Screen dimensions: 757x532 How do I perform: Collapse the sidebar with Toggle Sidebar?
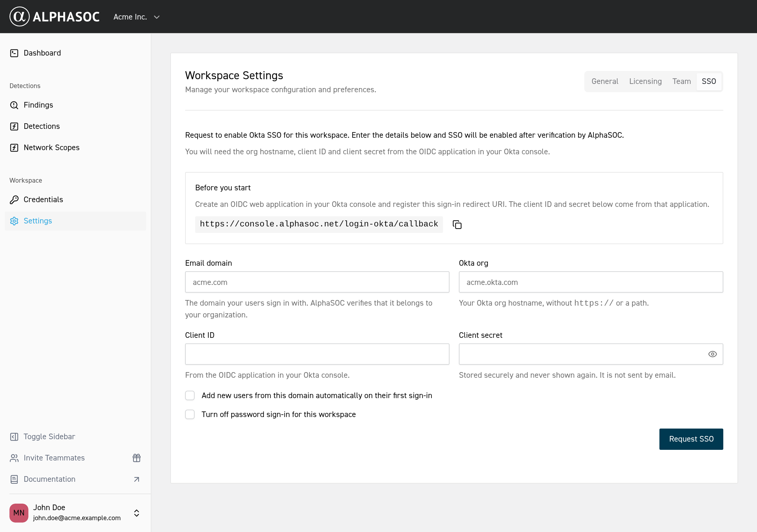click(x=75, y=437)
